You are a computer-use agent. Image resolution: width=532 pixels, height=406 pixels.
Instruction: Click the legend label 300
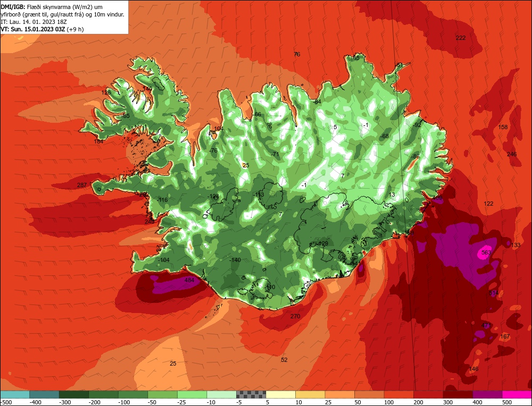pos(448,403)
